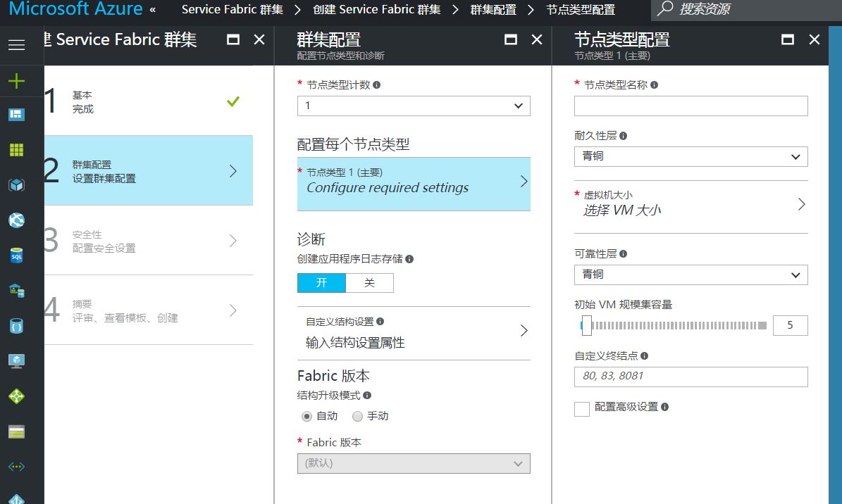
Task: Close the 群集配置 blade
Action: pos(536,39)
